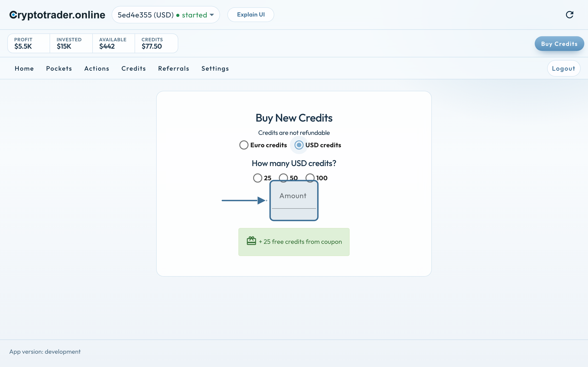The image size is (588, 367).
Task: Expand the account selector caret arrow
Action: [212, 15]
